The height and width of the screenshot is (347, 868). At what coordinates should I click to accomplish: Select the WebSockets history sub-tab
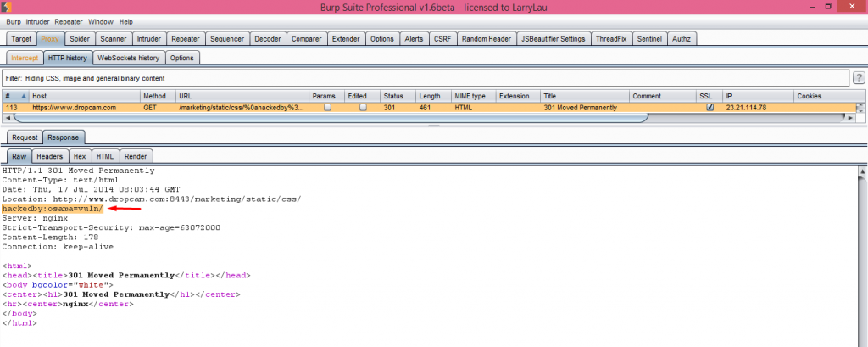[129, 58]
